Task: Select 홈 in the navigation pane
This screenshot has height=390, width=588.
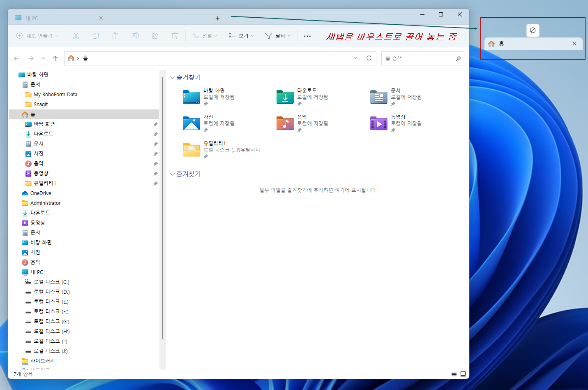Action: pyautogui.click(x=84, y=114)
